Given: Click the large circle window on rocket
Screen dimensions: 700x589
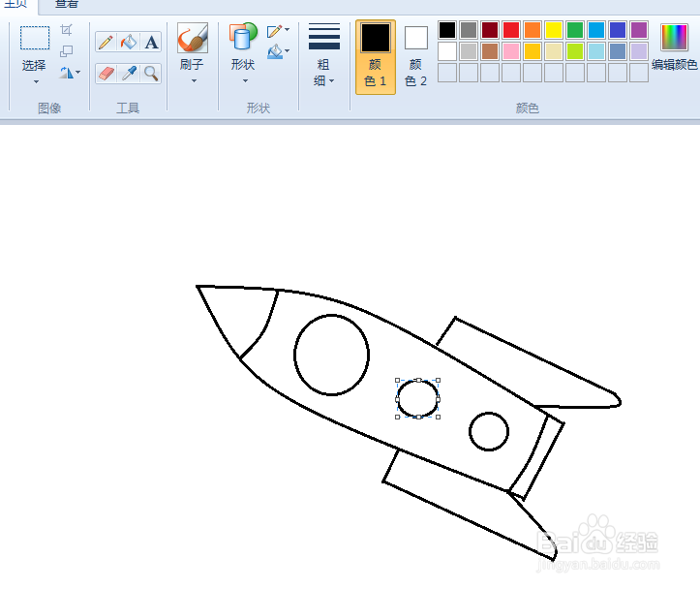Looking at the screenshot, I should click(x=331, y=355).
